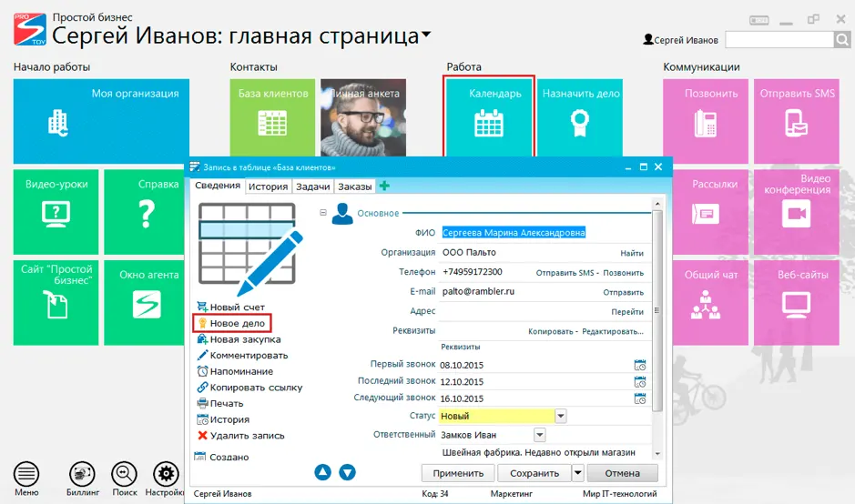Open calendar picker for Следующий звонок
Image resolution: width=855 pixels, height=504 pixels.
point(640,398)
